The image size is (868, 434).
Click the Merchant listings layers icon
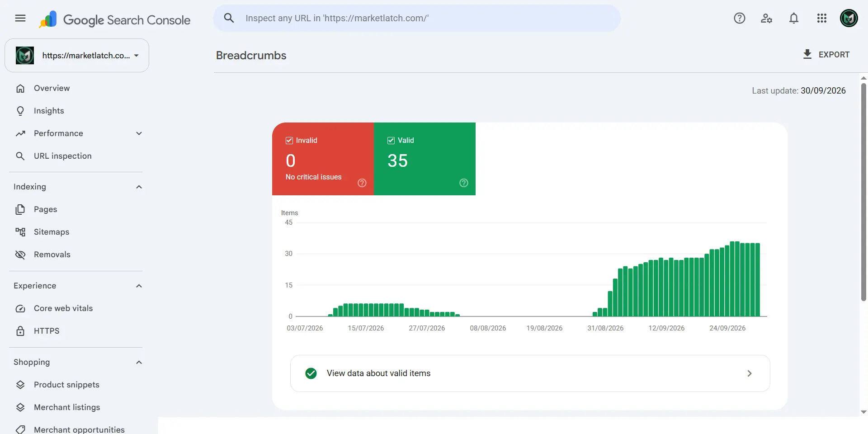[x=20, y=407]
